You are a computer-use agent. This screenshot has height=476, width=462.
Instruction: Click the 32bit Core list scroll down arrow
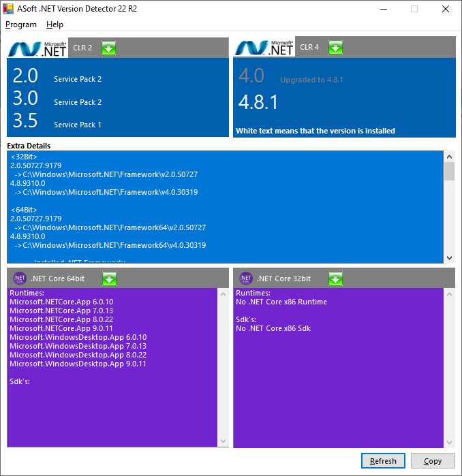[450, 443]
